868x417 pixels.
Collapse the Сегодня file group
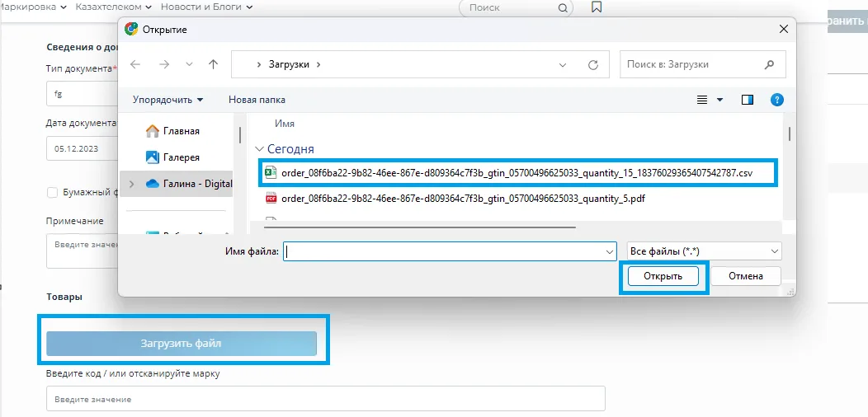(x=259, y=149)
